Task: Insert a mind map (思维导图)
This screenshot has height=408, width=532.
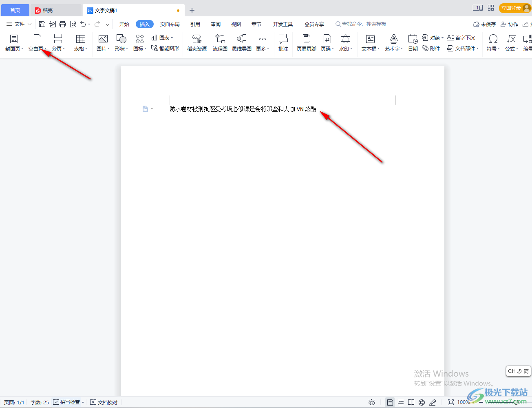Action: (242, 43)
